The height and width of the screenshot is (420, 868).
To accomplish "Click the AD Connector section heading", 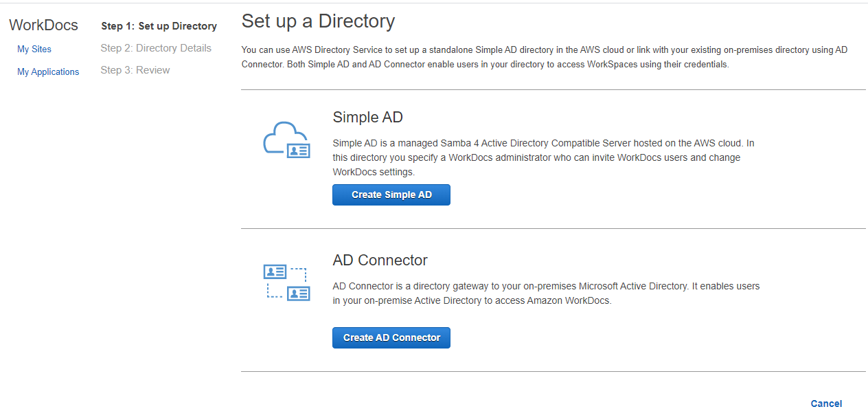I will [x=380, y=260].
